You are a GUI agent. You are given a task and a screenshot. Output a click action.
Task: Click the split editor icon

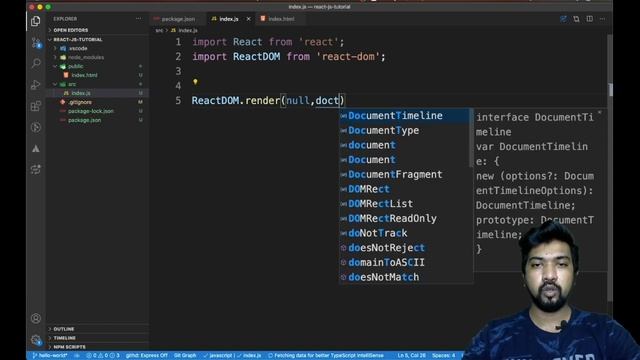coord(590,19)
